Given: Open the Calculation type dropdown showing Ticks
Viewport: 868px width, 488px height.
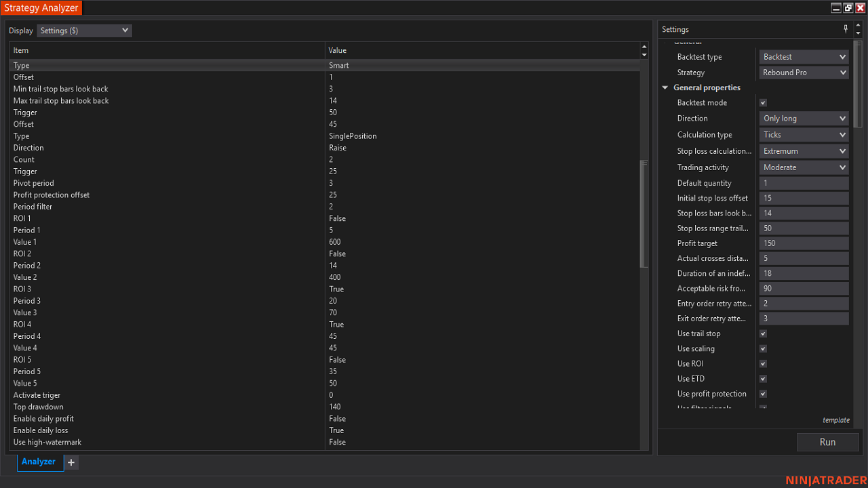Looking at the screenshot, I should pyautogui.click(x=804, y=135).
